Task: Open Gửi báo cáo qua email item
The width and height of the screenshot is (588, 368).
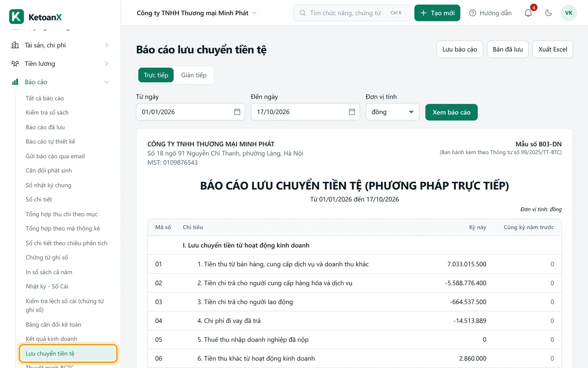Action: click(55, 156)
